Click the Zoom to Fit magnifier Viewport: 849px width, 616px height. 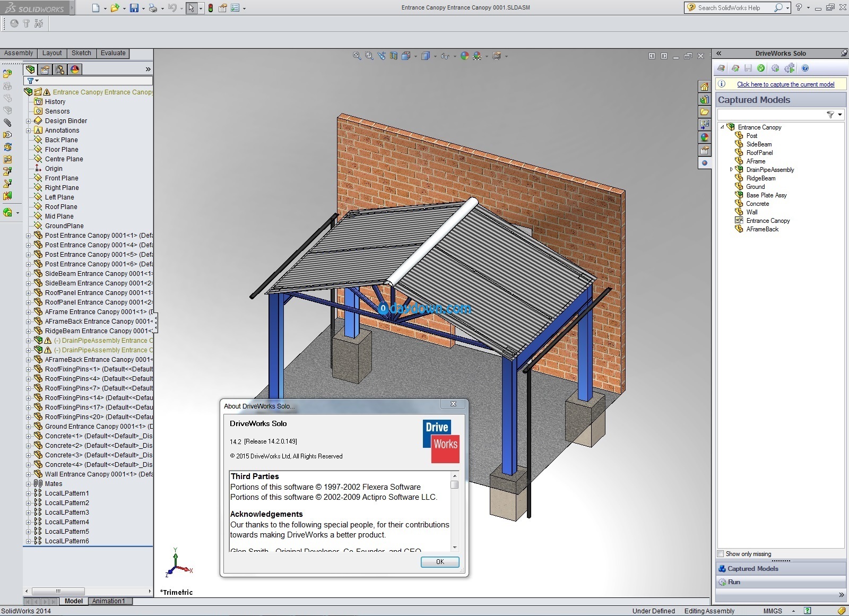(357, 56)
